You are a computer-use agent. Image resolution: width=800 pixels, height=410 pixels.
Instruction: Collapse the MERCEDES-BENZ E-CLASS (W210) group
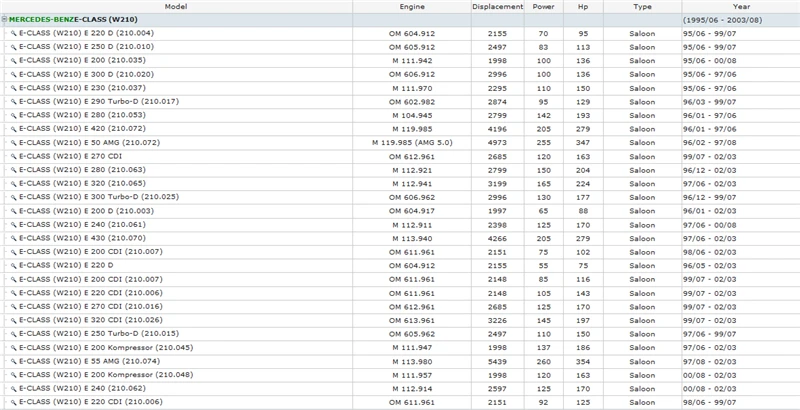click(x=4, y=19)
